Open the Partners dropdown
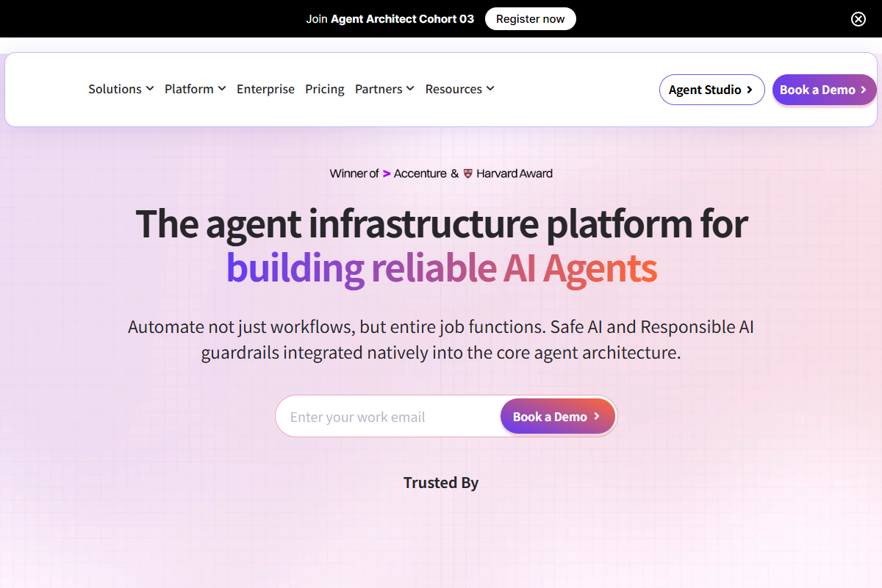This screenshot has height=588, width=882. (384, 89)
